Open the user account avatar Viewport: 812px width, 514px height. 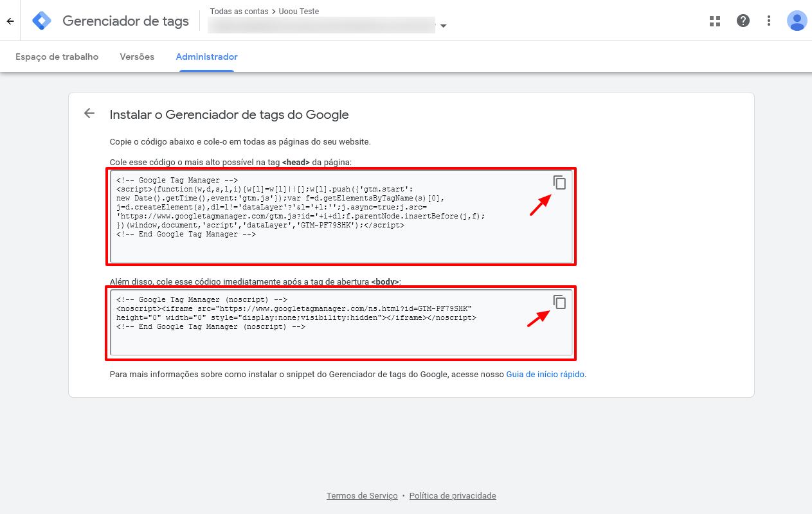[797, 21]
